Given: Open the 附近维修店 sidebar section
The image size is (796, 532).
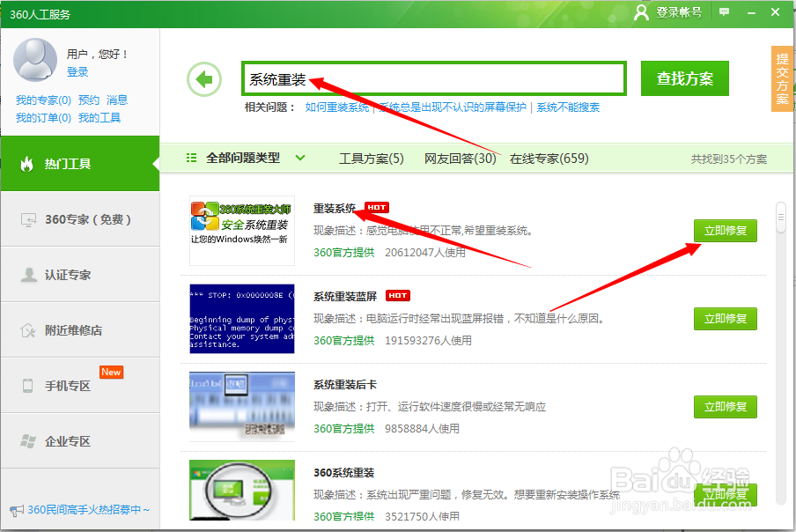Looking at the screenshot, I should [80, 330].
